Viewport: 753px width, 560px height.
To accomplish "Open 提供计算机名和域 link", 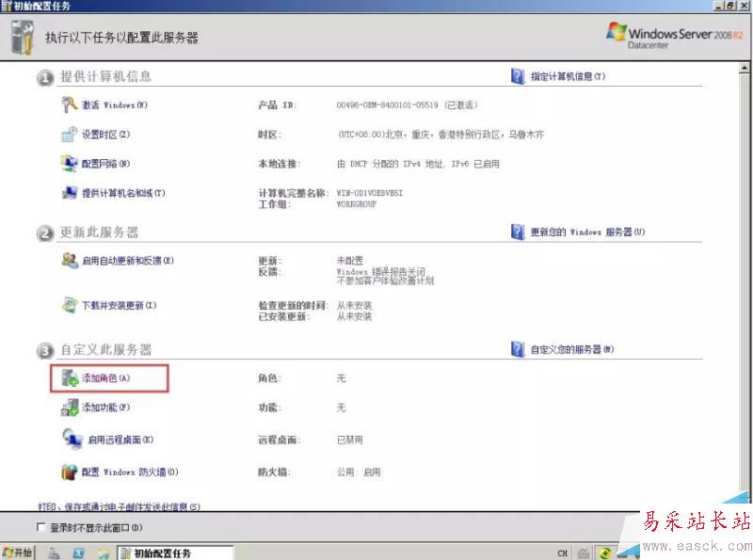I will click(123, 193).
